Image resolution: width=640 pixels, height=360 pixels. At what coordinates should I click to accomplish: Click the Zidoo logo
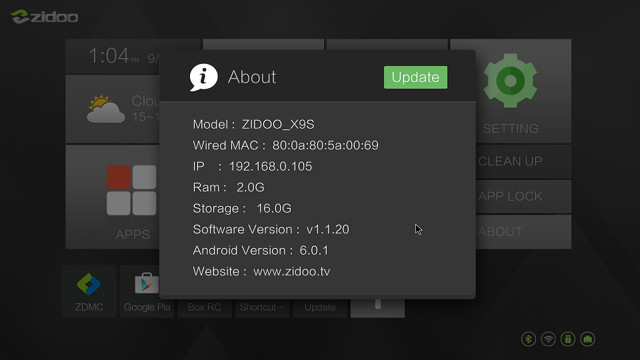[44, 17]
